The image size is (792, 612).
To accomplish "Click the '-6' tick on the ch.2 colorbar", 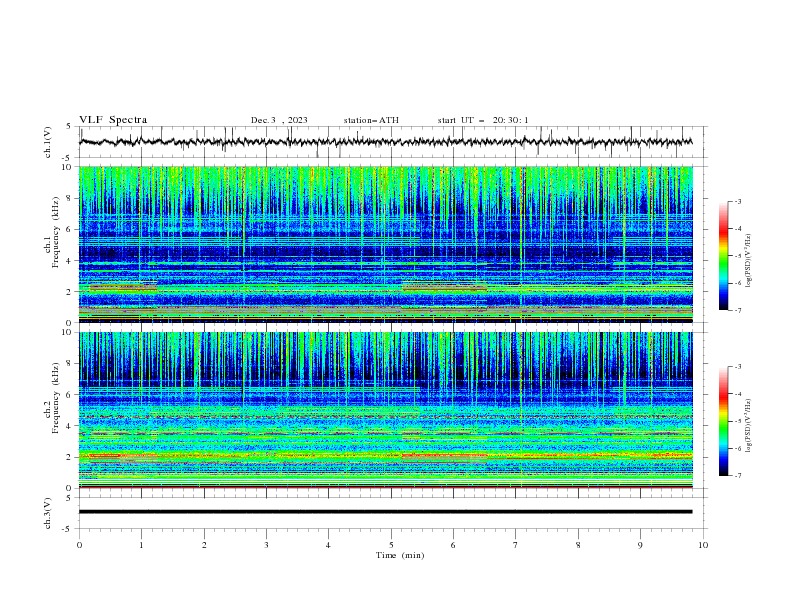I will (x=737, y=448).
